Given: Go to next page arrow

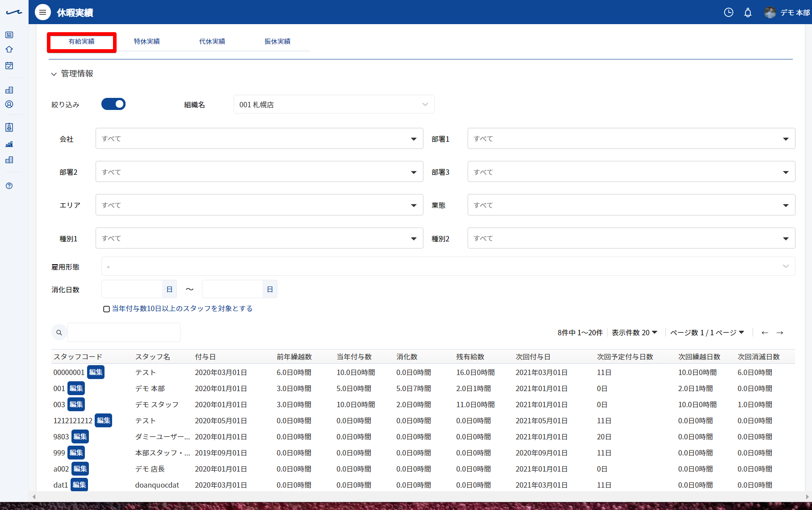Looking at the screenshot, I should tap(780, 333).
